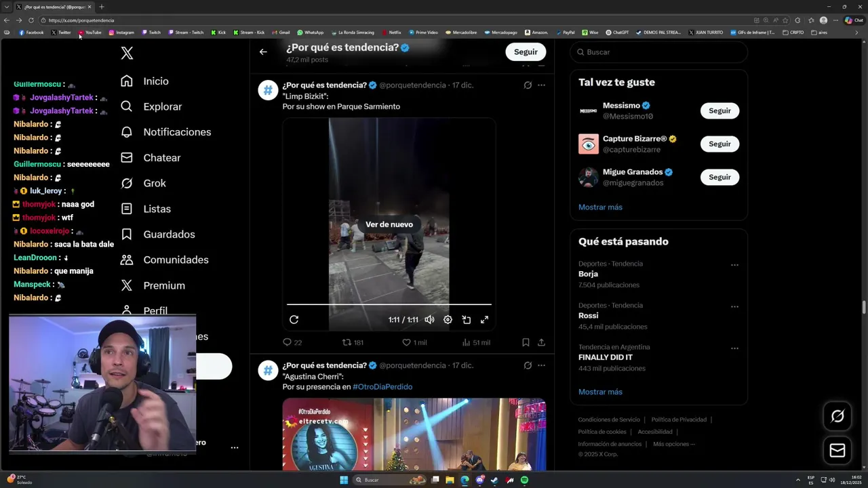Open the browser tab search dropdown
Viewport: 868px width, 488px height.
(6, 7)
